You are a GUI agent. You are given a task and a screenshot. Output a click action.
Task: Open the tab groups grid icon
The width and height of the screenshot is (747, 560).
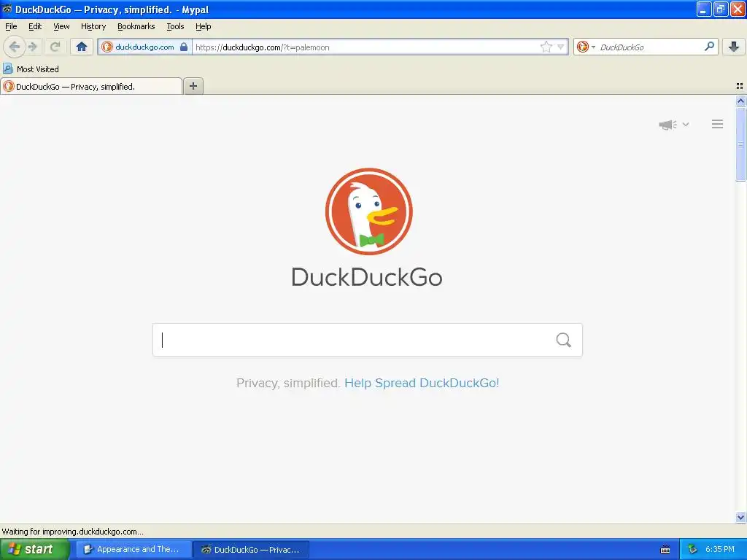point(740,86)
